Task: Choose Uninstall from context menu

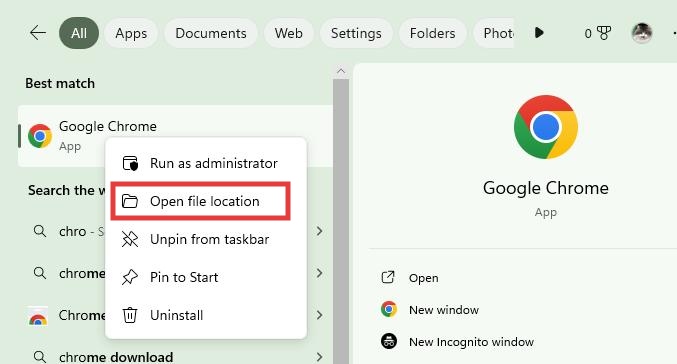Action: pyautogui.click(x=206, y=315)
